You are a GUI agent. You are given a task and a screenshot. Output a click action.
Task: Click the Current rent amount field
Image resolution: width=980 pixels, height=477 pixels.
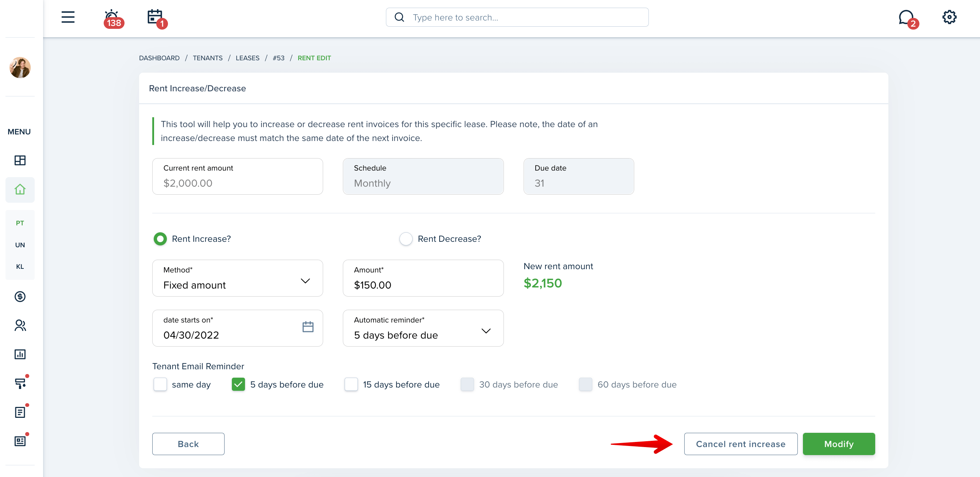click(237, 176)
